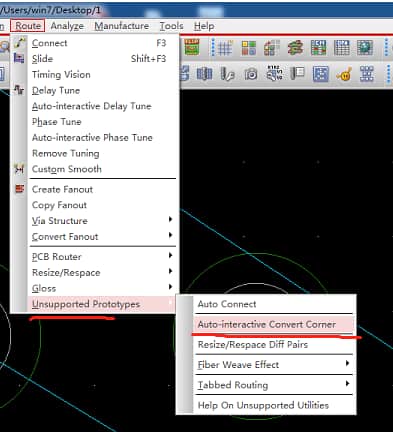Viewport: 393px width, 432px height.
Task: Open the color squares palette toolbar icon
Action: click(x=249, y=48)
